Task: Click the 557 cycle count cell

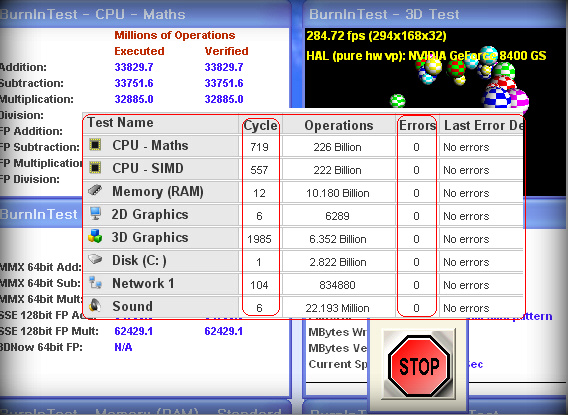Action: 259,170
